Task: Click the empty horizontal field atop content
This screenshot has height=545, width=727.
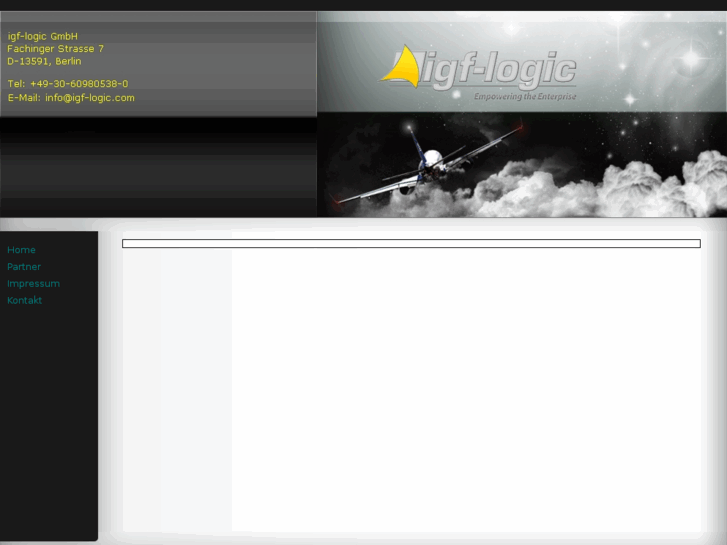Action: [411, 244]
